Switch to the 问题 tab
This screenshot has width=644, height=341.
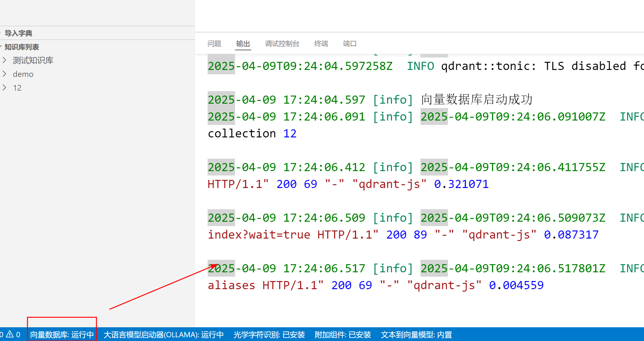214,43
